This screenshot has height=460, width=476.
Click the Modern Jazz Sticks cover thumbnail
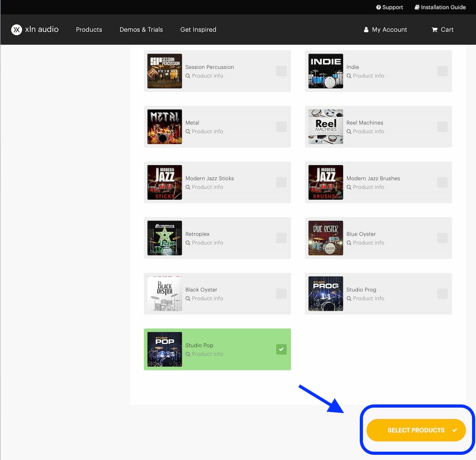click(165, 182)
